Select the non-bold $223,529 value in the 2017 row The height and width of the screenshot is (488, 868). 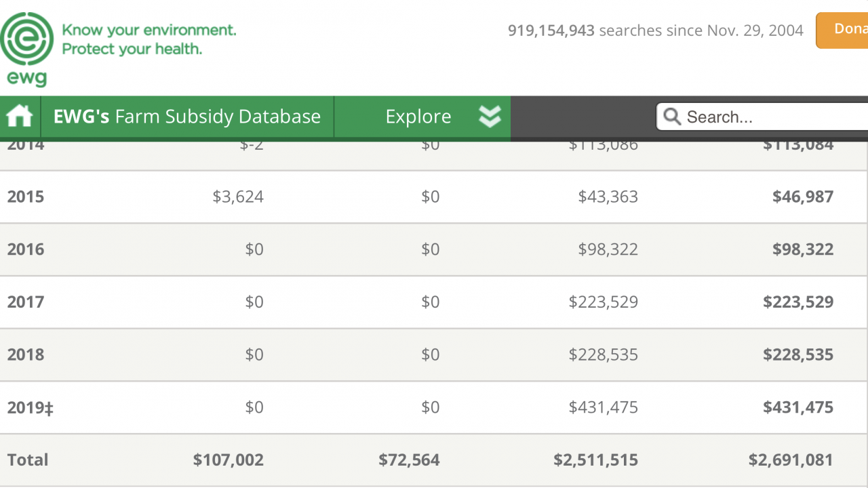604,302
